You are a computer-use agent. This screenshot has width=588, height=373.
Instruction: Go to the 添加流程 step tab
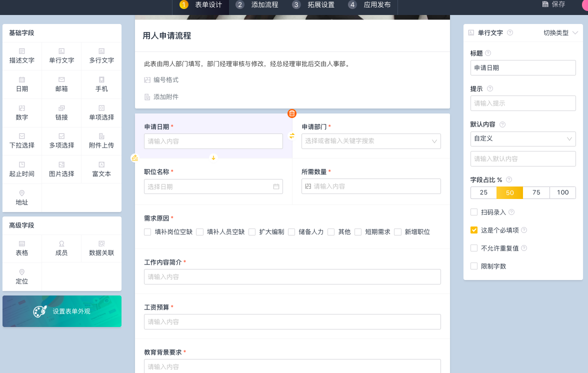tap(258, 5)
